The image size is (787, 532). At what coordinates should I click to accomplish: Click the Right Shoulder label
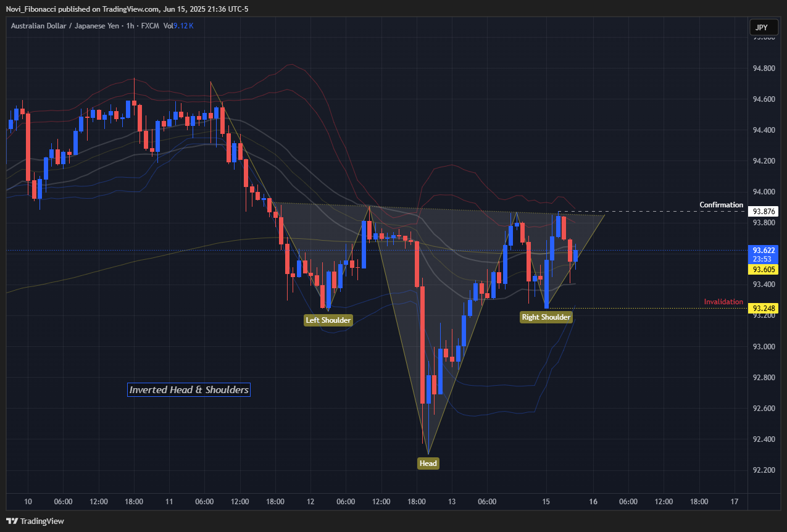tap(546, 317)
